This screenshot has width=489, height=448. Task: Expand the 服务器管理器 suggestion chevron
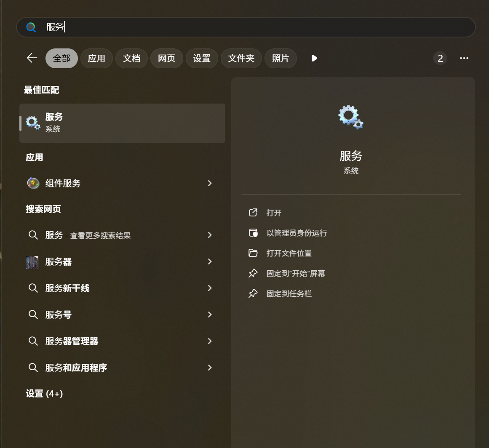pyautogui.click(x=210, y=341)
